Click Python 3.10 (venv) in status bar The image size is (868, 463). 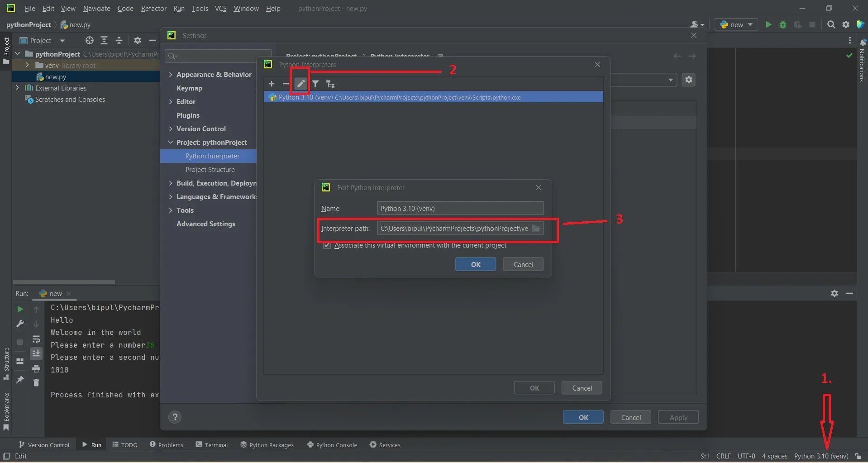(x=821, y=456)
